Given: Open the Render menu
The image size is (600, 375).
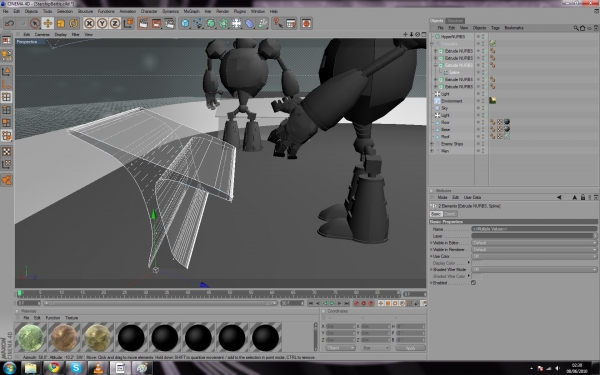Looking at the screenshot, I should 222,11.
